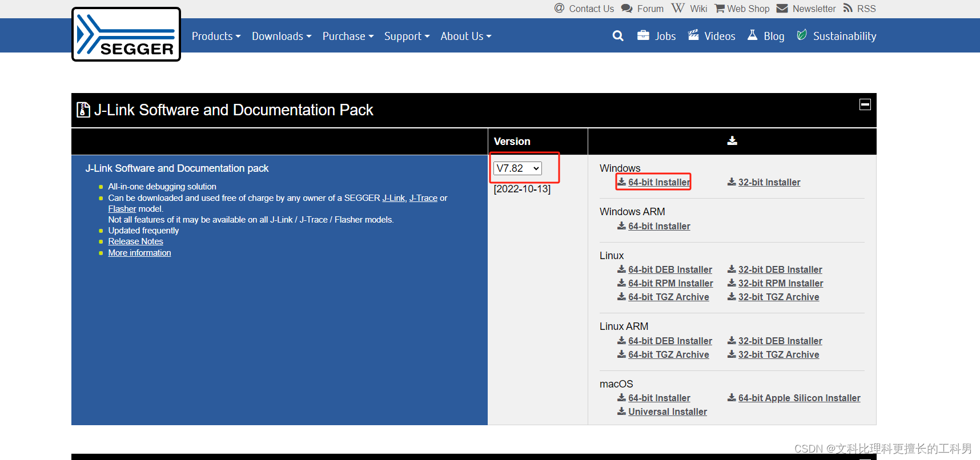Click the Forum speech bubbles icon
The height and width of the screenshot is (460, 980).
coord(627,9)
